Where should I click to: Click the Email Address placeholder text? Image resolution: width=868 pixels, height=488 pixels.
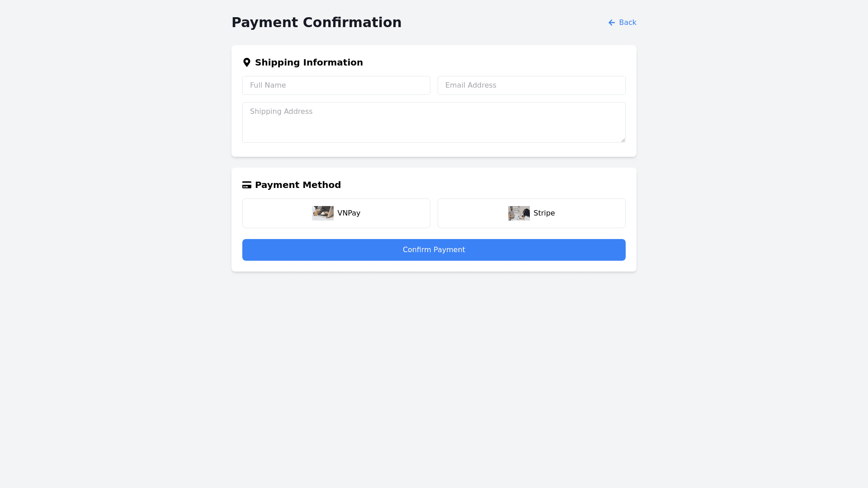tap(471, 85)
